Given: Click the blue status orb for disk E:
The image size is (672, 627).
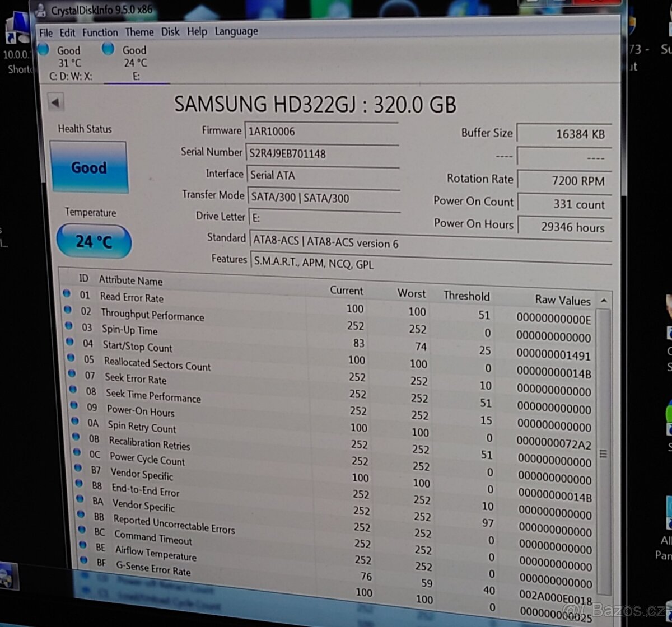Looking at the screenshot, I should pos(108,49).
